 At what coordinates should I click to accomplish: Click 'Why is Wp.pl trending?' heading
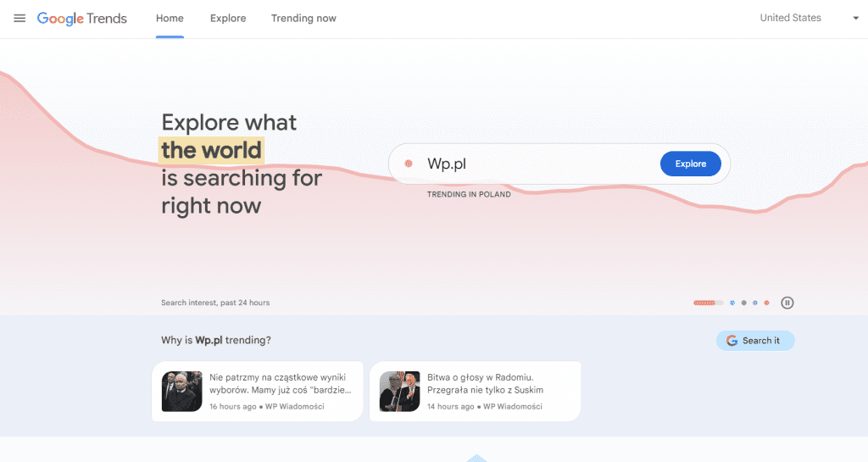pos(216,340)
